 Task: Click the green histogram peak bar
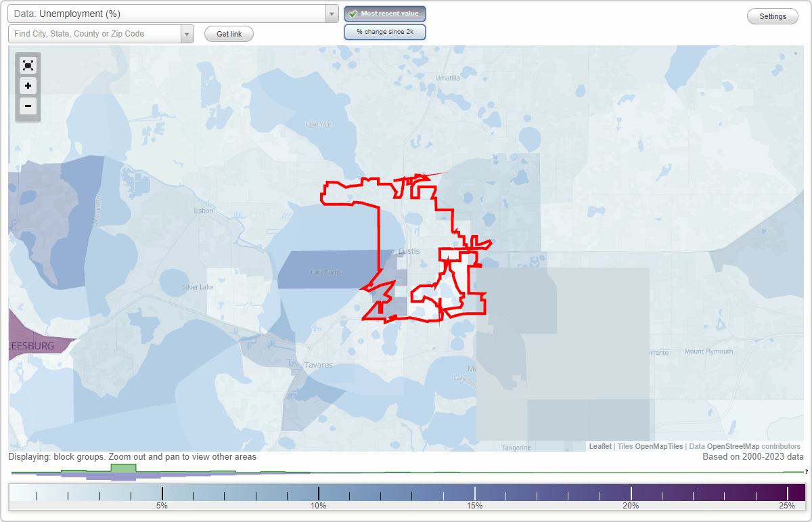(x=123, y=468)
